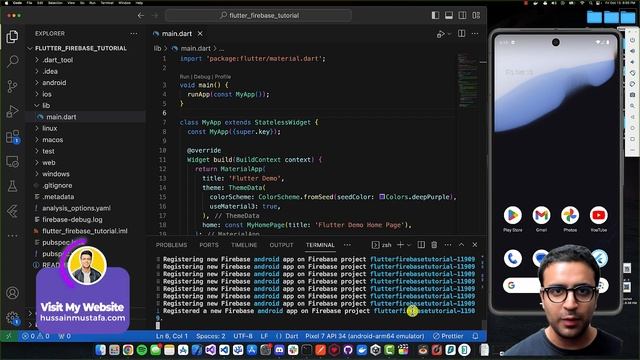Open Run and Debug view

pyautogui.click(x=12, y=111)
